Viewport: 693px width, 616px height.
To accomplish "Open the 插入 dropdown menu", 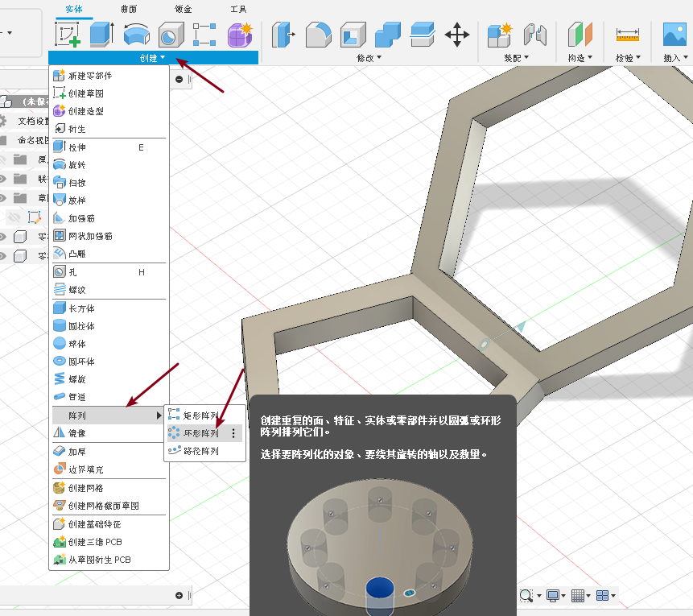I will tap(676, 58).
